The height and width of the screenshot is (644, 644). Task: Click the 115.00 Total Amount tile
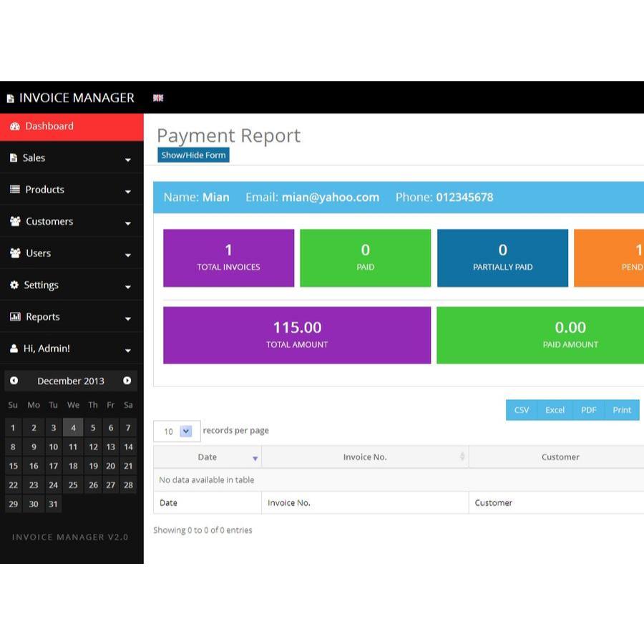point(297,335)
